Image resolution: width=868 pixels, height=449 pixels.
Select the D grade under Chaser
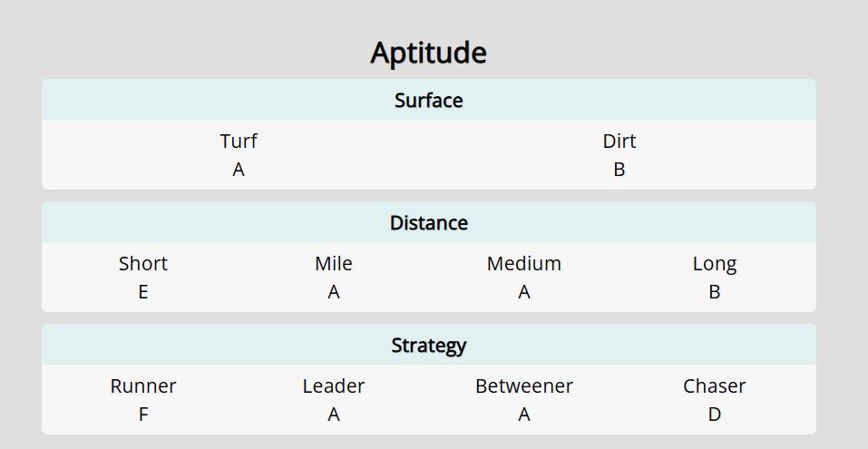[715, 415]
